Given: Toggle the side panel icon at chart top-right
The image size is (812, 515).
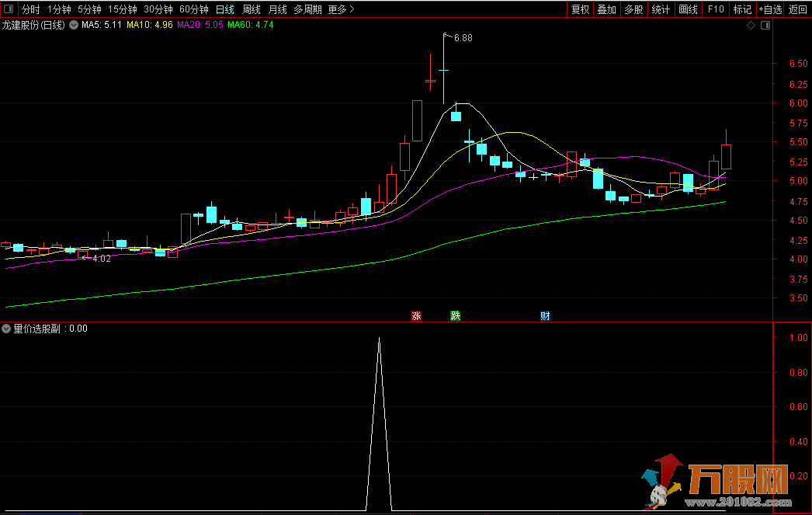Looking at the screenshot, I should (765, 25).
